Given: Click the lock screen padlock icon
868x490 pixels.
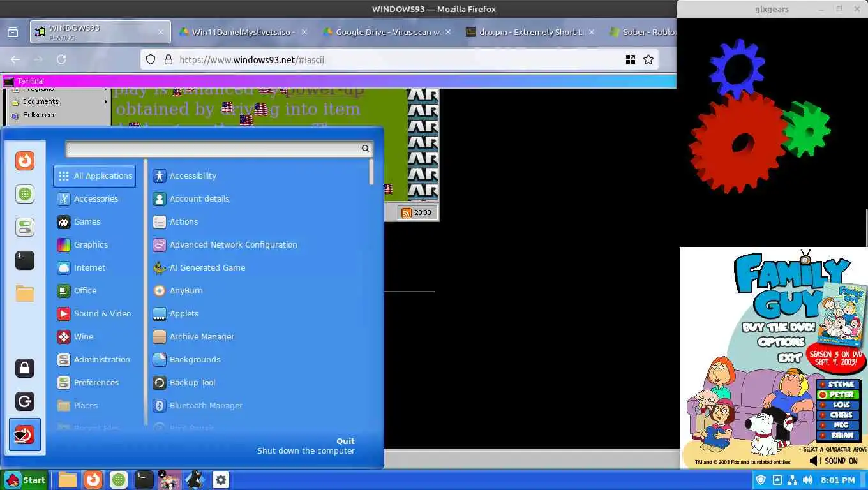Looking at the screenshot, I should tap(25, 368).
